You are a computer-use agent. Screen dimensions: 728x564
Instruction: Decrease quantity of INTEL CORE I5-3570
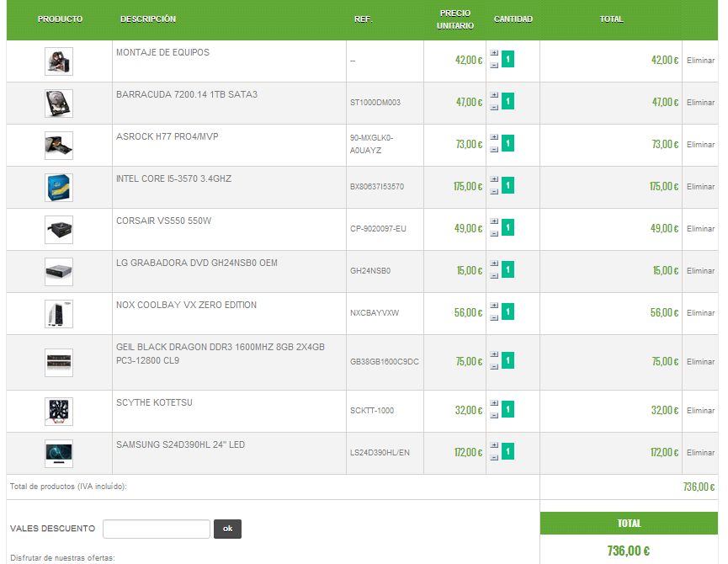[x=494, y=192]
